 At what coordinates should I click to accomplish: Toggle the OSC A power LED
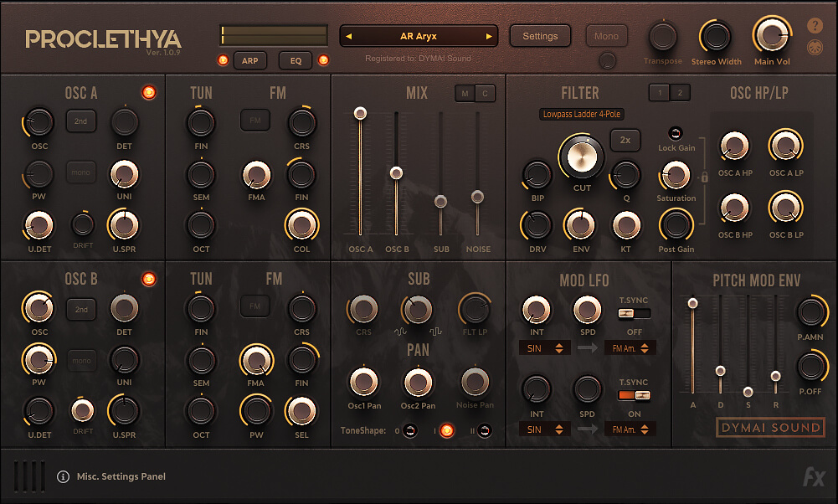149,92
